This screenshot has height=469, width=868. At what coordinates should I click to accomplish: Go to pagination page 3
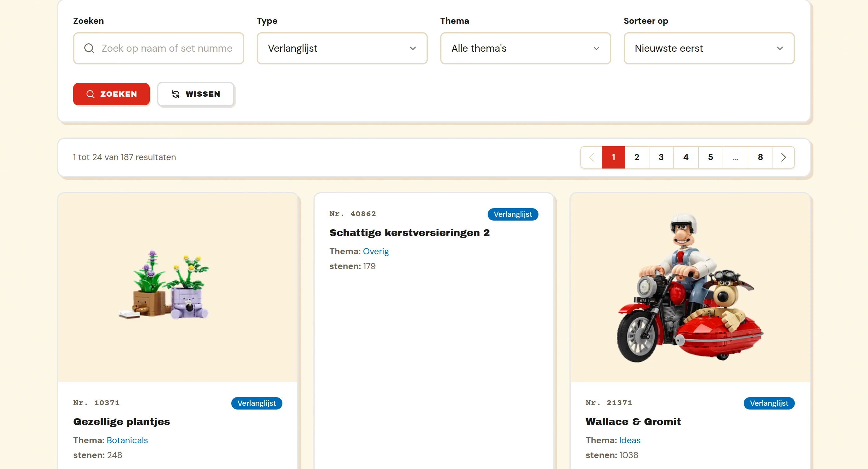(x=661, y=157)
